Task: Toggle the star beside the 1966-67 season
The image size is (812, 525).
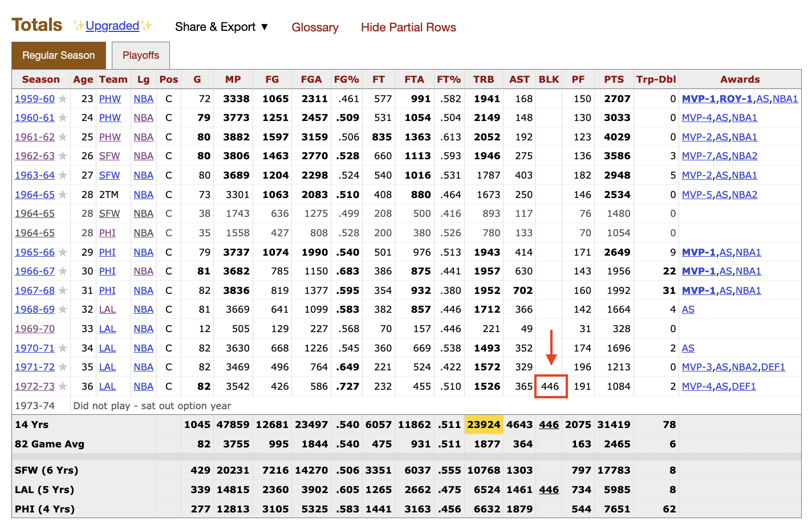Action: 63,271
